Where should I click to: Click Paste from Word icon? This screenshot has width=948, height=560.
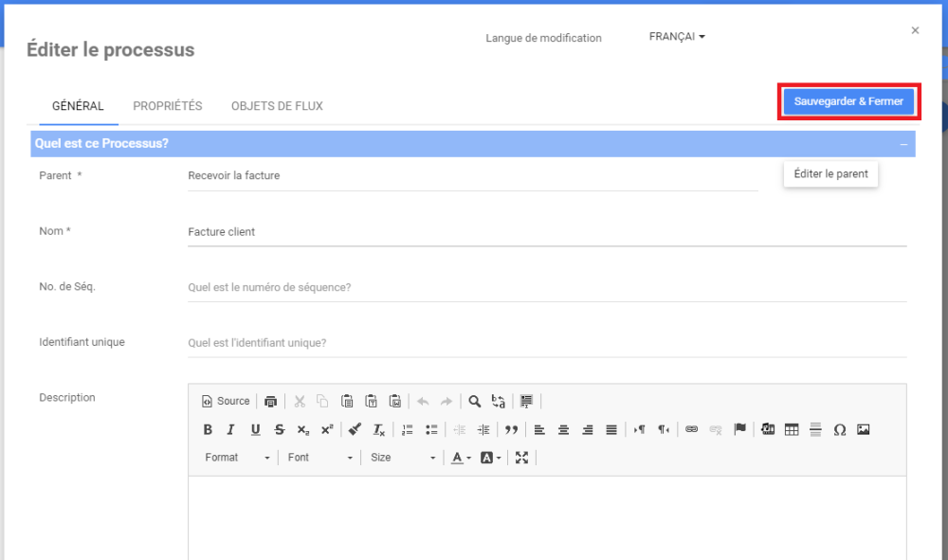click(x=394, y=401)
